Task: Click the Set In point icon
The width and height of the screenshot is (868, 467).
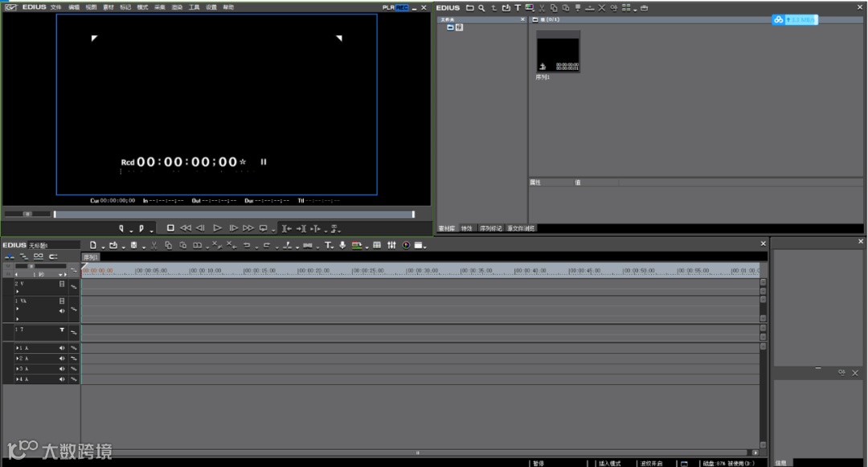Action: pyautogui.click(x=121, y=228)
